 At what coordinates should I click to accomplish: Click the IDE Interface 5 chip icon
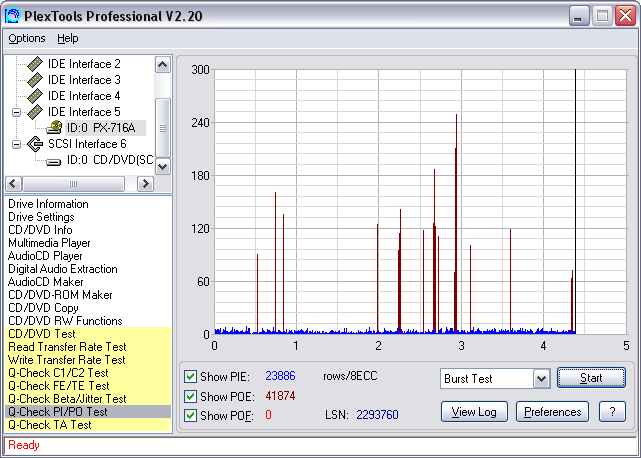35,112
